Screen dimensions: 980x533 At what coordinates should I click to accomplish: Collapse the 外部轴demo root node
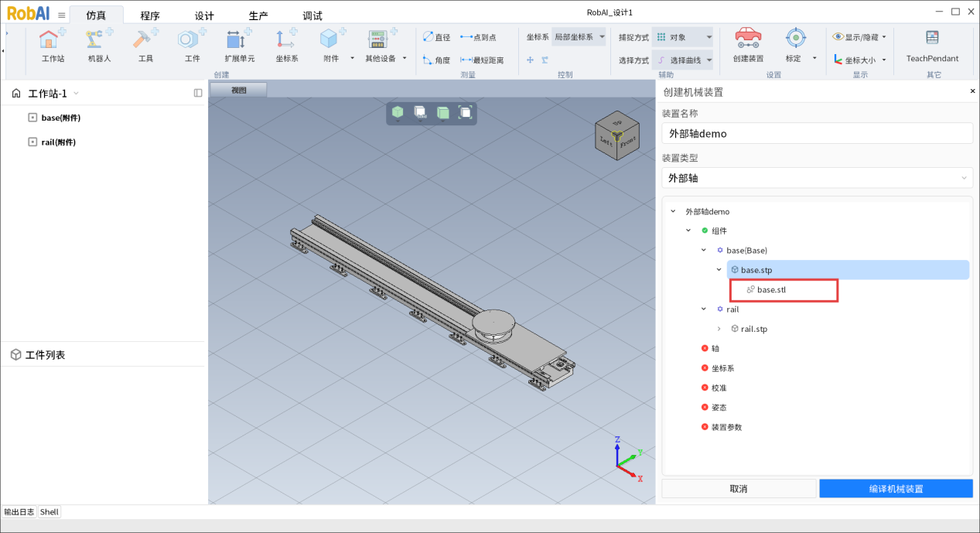pyautogui.click(x=673, y=211)
